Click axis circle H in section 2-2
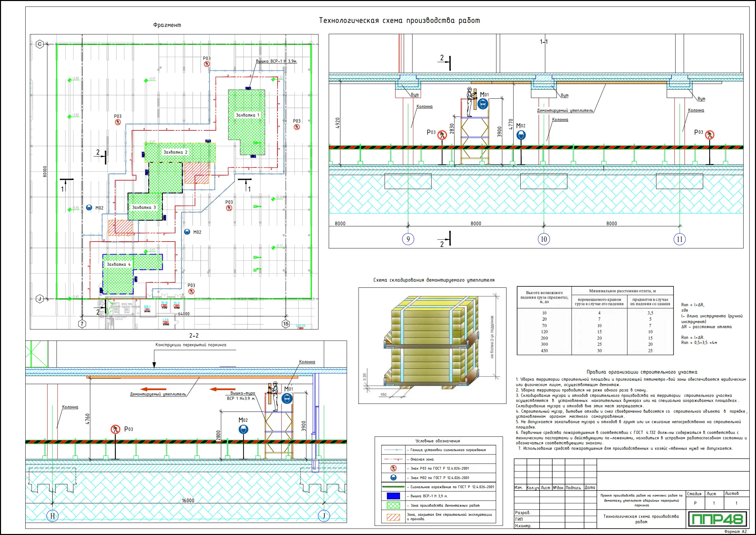Screen dimensions: 756x535 (x=52, y=516)
